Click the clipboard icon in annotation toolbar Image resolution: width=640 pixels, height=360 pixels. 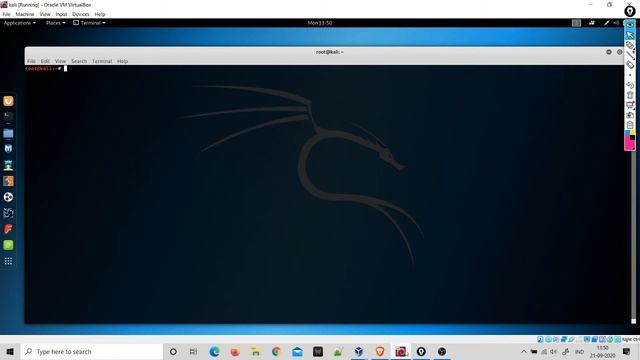630,125
